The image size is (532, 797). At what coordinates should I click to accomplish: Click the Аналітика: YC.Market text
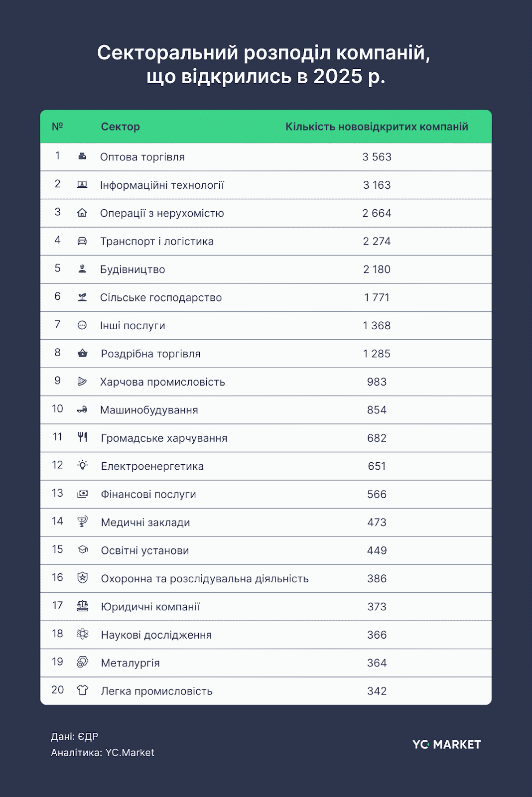click(103, 753)
